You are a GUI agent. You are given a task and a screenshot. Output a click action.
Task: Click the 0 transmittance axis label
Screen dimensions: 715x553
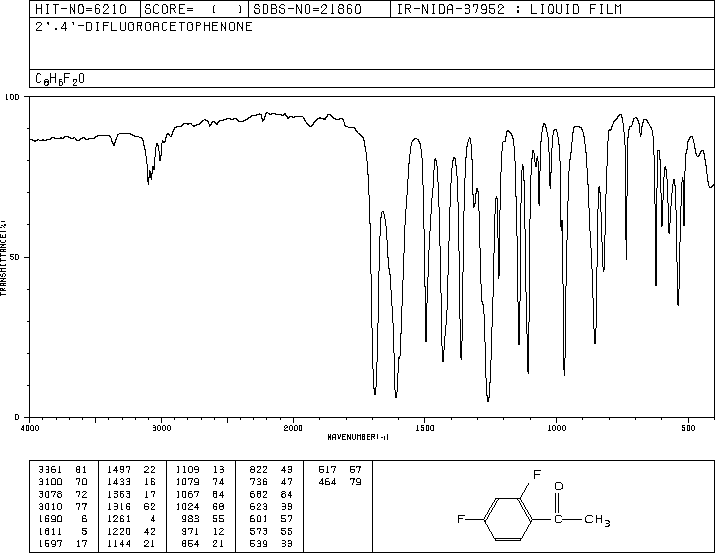[17, 417]
